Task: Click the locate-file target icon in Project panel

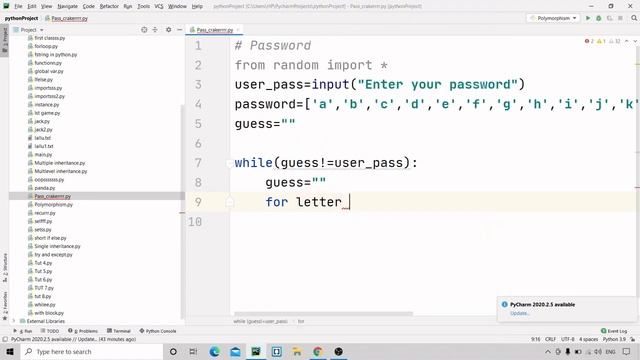Action: 144,30
